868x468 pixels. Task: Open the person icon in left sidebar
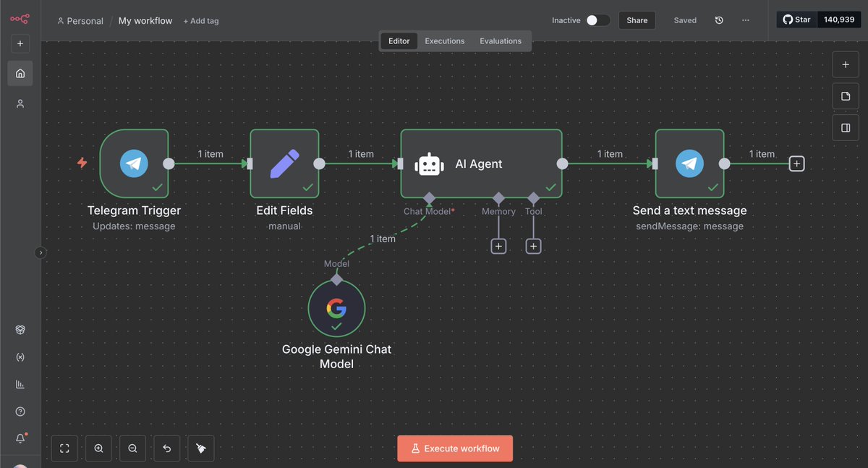tap(20, 103)
